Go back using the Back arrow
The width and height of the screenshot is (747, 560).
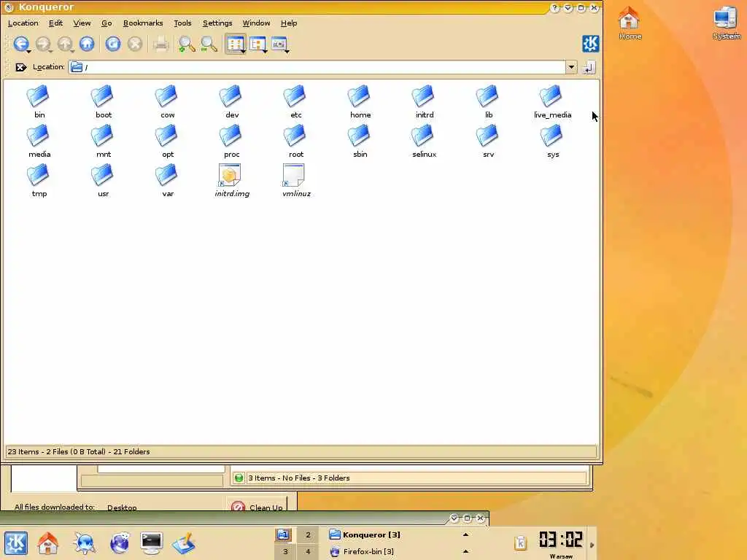pos(20,44)
